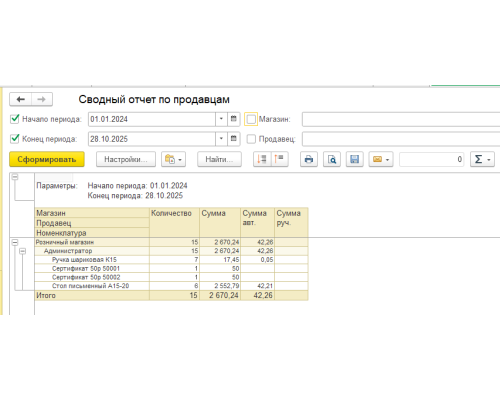Open the Начало периода date dropdown arrow
The image size is (500, 400).
point(221,119)
